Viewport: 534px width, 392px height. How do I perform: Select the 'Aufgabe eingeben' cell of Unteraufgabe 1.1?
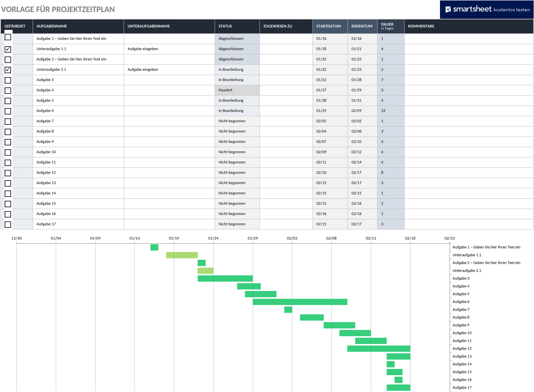pyautogui.click(x=169, y=49)
